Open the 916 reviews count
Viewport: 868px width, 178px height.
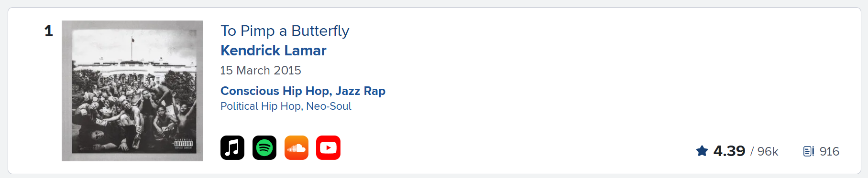tap(829, 152)
